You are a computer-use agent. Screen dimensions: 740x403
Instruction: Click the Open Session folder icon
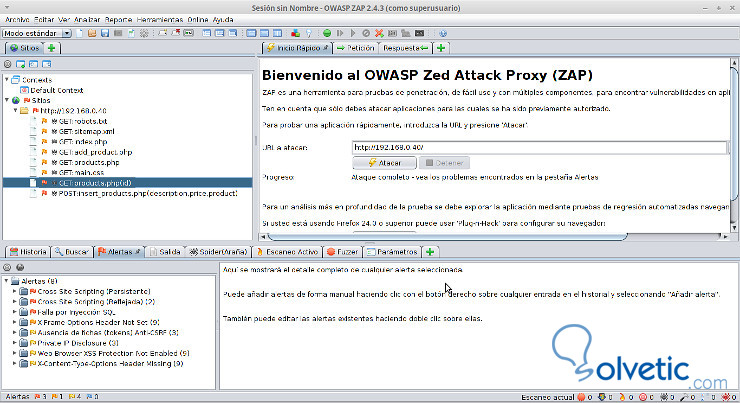pyautogui.click(x=92, y=33)
